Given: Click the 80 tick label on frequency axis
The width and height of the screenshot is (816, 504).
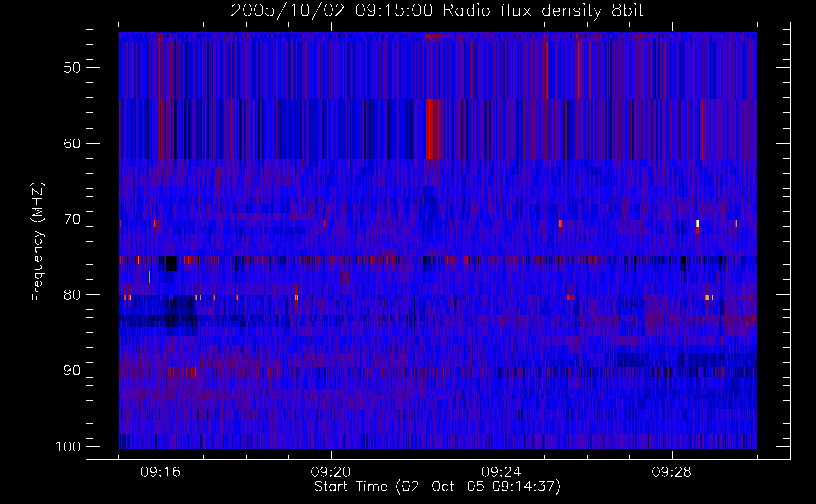Looking at the screenshot, I should [72, 295].
